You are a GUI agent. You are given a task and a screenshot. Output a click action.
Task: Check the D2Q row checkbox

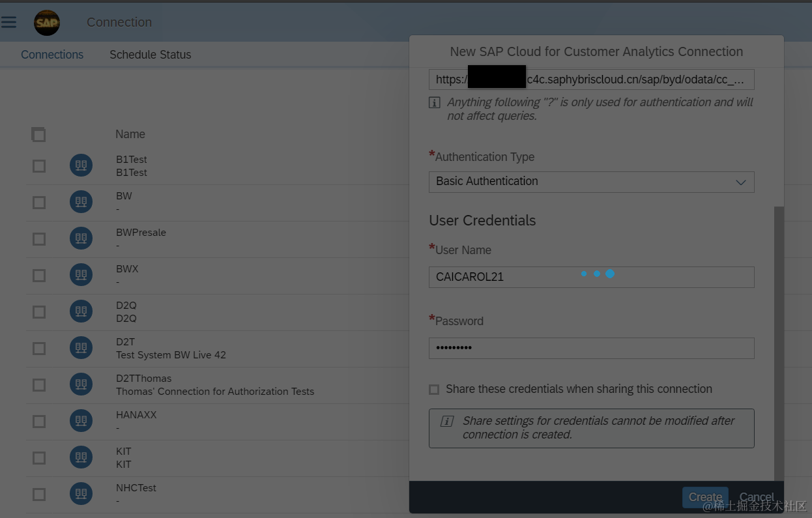(39, 312)
